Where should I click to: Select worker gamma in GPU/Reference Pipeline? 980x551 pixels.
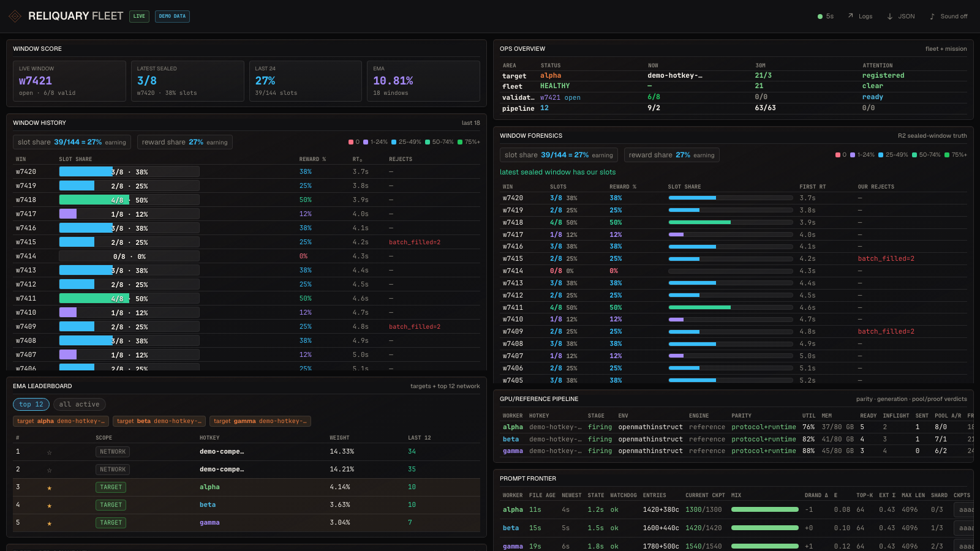pos(513,451)
